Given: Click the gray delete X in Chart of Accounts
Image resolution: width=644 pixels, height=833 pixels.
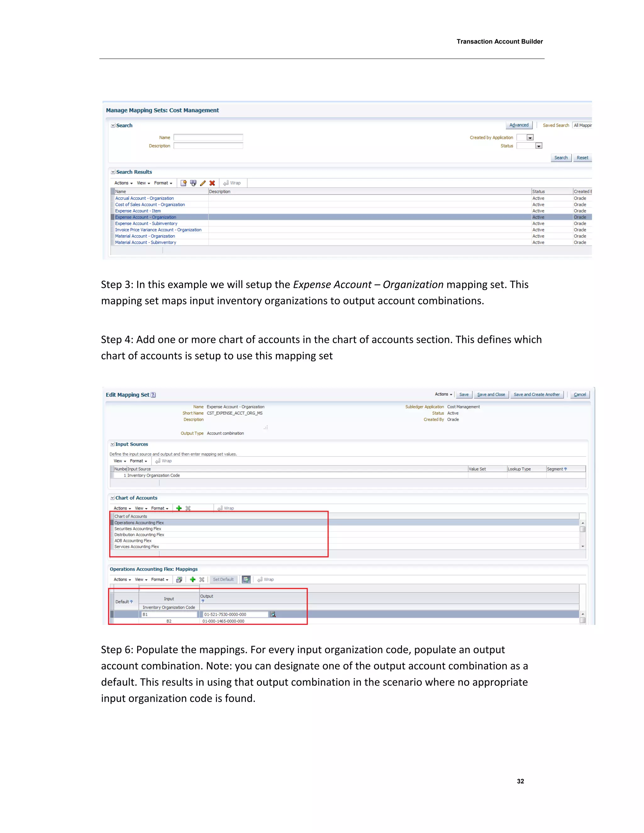Looking at the screenshot, I should [x=188, y=508].
